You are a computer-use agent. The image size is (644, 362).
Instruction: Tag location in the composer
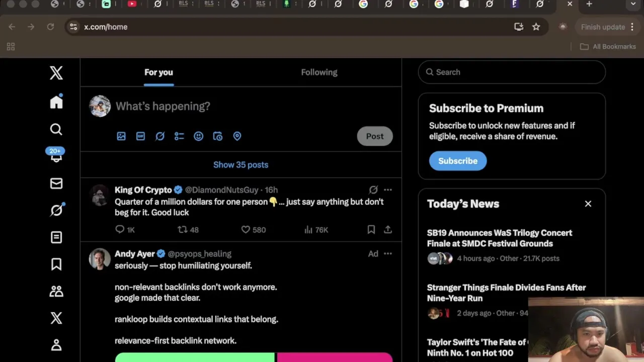tap(237, 136)
